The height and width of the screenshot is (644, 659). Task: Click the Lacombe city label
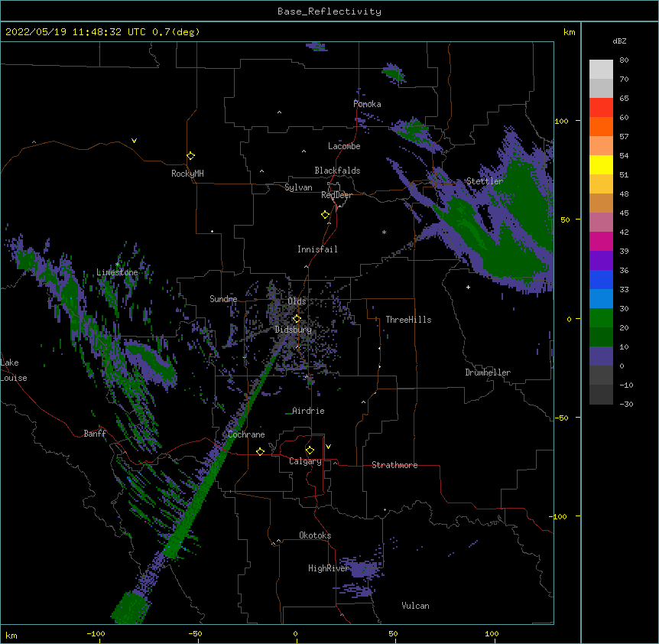tap(344, 146)
